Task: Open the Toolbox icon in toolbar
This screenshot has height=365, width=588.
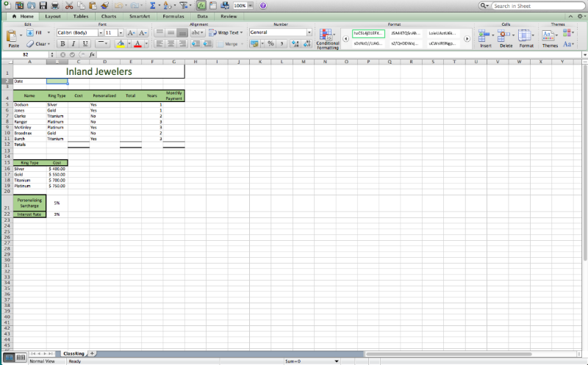Action: click(x=213, y=5)
